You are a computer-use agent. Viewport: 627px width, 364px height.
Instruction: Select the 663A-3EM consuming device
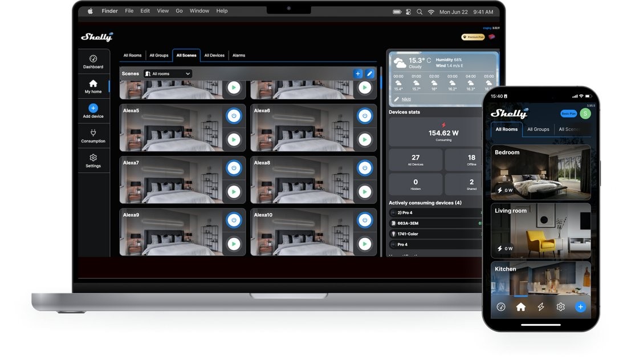436,223
